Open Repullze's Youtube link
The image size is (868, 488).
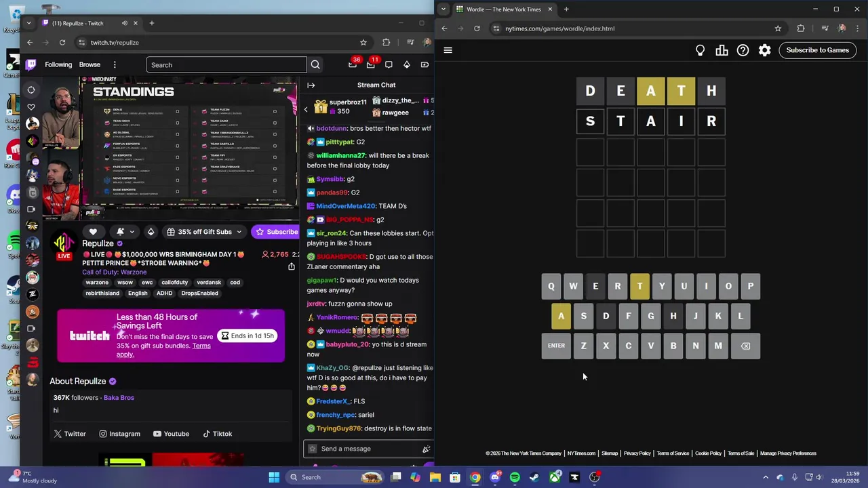point(171,434)
